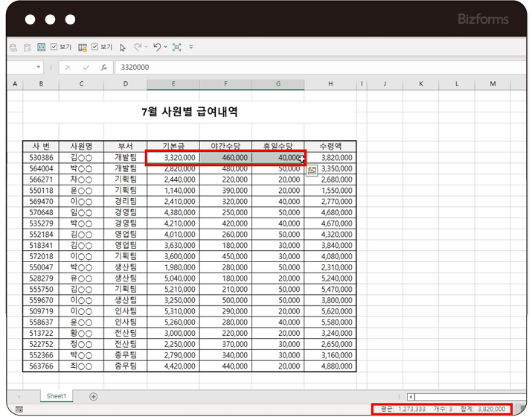Click the horizontal scrollbar left arrow
Screen dimensions: 532x417
click(x=410, y=396)
